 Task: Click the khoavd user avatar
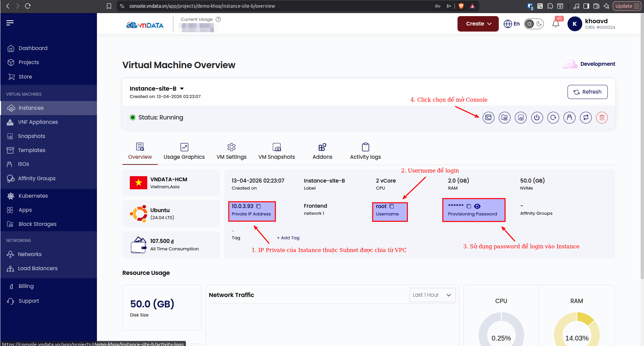(575, 24)
